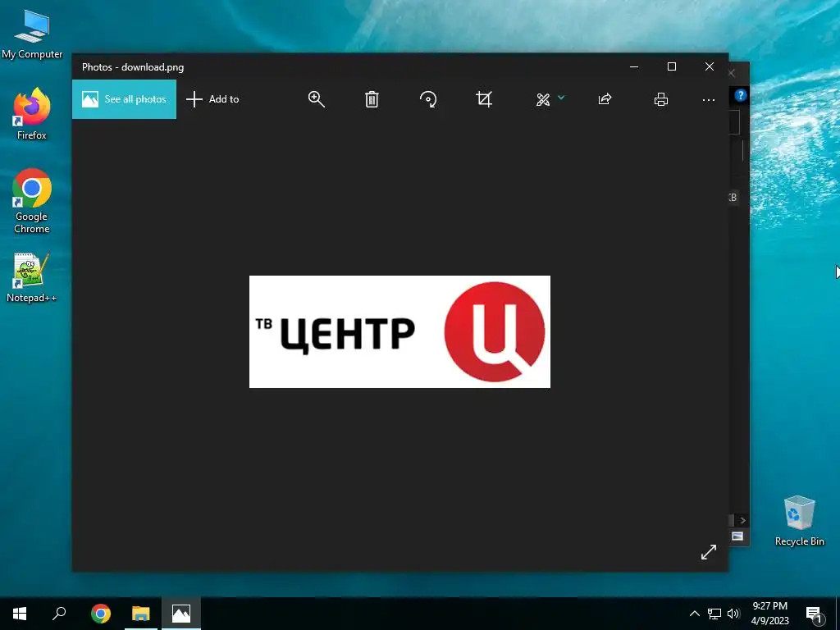Viewport: 840px width, 630px height.
Task: Launch Chrome from the taskbar
Action: click(101, 614)
